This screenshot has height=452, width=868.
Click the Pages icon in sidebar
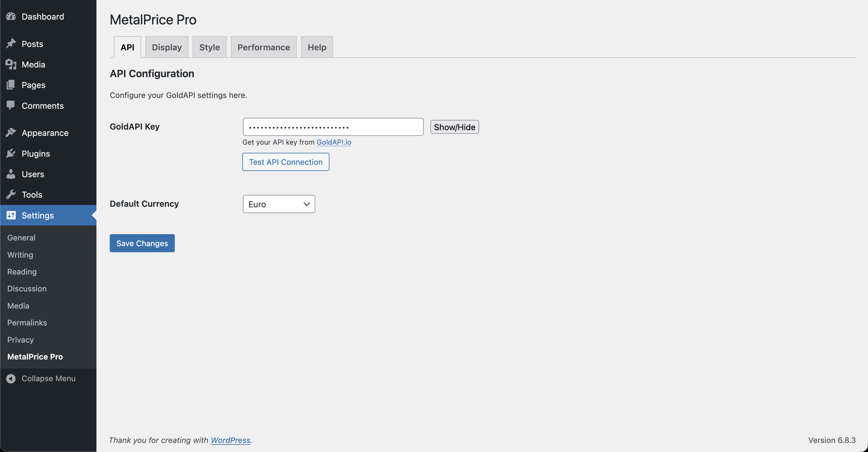click(x=11, y=85)
